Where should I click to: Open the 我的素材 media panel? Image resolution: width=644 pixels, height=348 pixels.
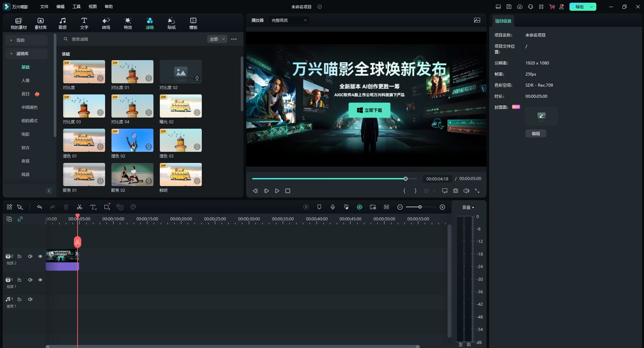(x=18, y=23)
